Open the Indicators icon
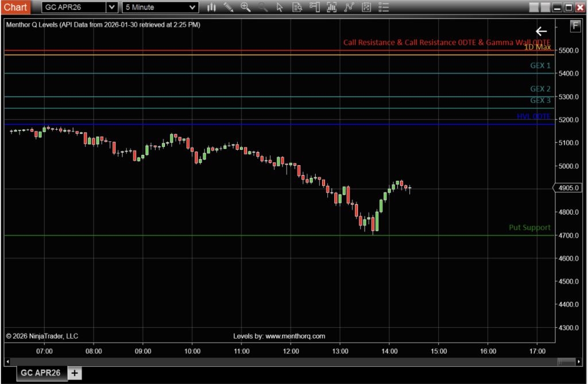588x384 pixels. (331, 7)
